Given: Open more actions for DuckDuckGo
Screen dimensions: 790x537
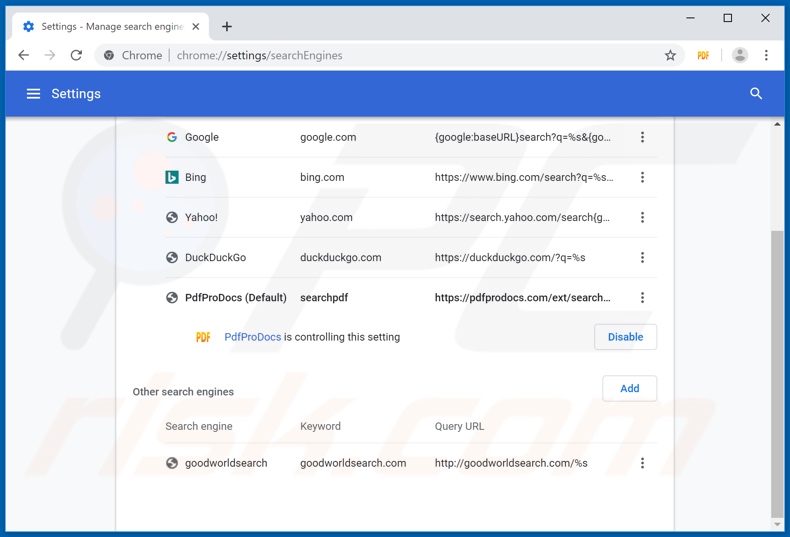Looking at the screenshot, I should [x=642, y=257].
